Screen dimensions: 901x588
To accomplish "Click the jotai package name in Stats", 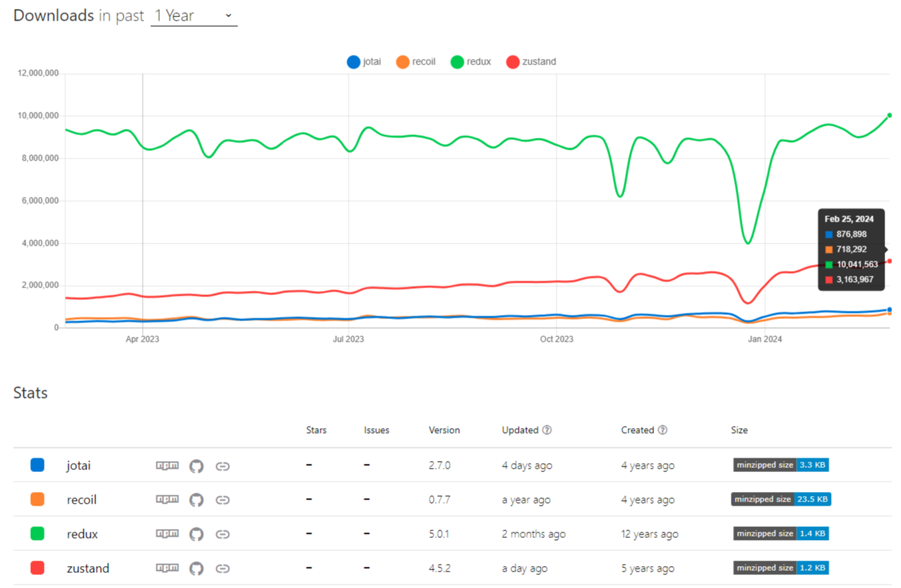I will 78,466.
